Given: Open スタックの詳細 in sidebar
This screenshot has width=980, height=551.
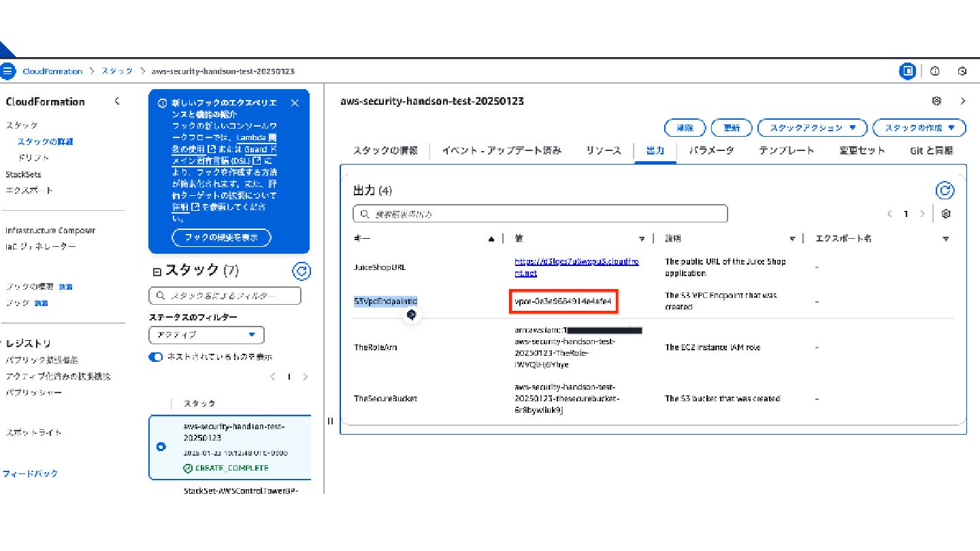Looking at the screenshot, I should pyautogui.click(x=45, y=141).
